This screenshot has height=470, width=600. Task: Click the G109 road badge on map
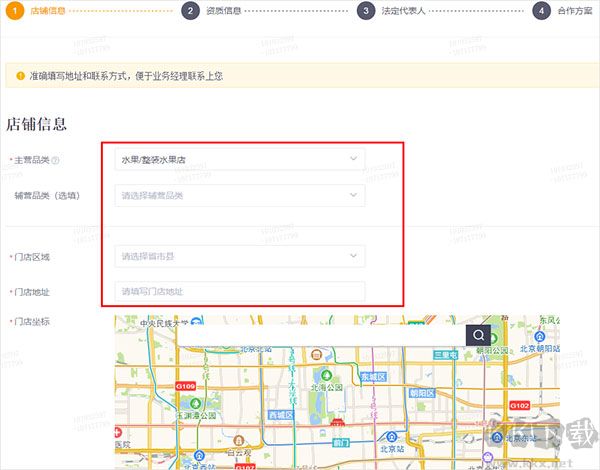186,386
